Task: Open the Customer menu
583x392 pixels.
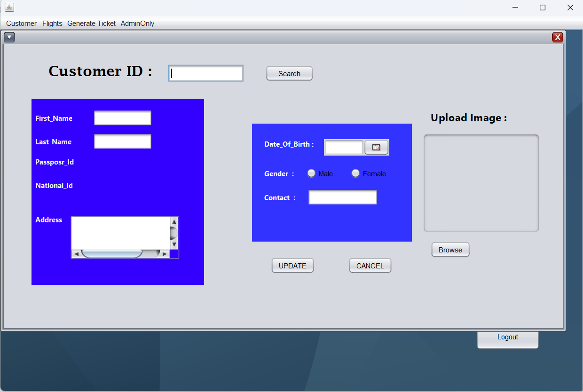Action: 21,24
